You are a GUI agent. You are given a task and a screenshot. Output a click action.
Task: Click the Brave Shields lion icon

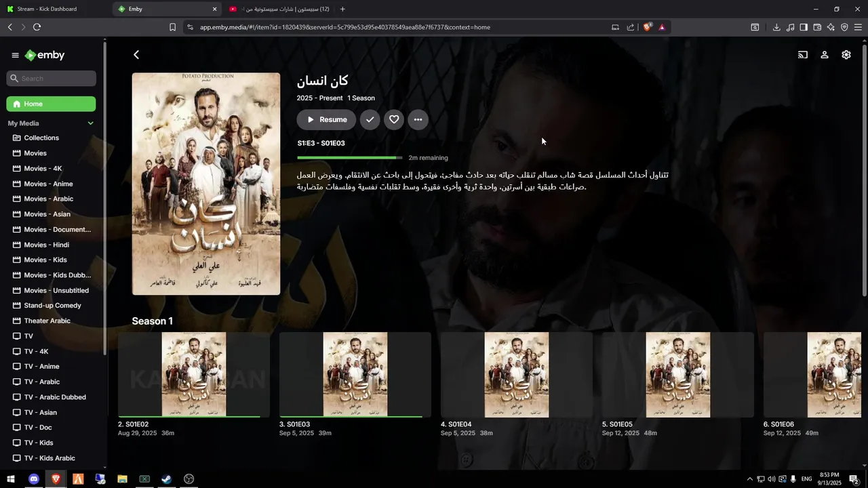(x=647, y=27)
